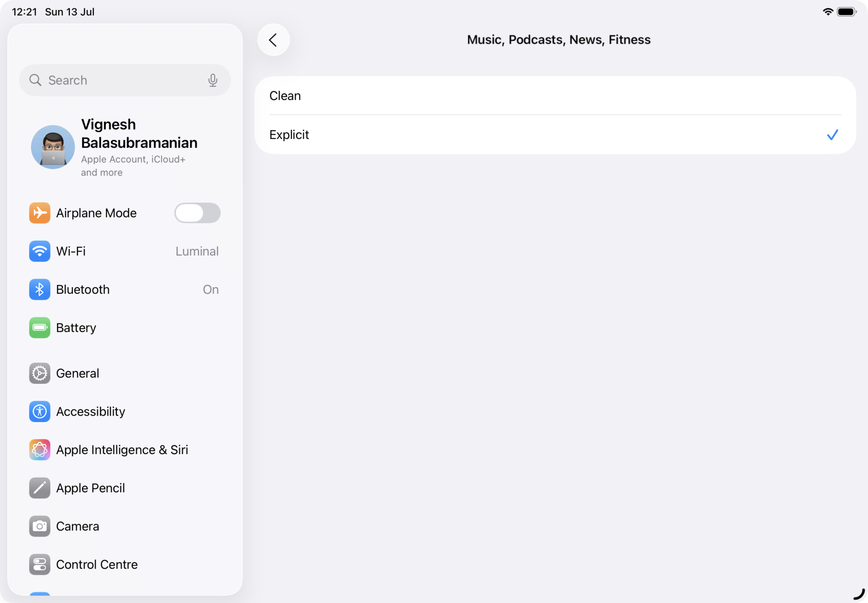The image size is (868, 603).
Task: Toggle the Airplane Mode switch
Action: coord(197,213)
